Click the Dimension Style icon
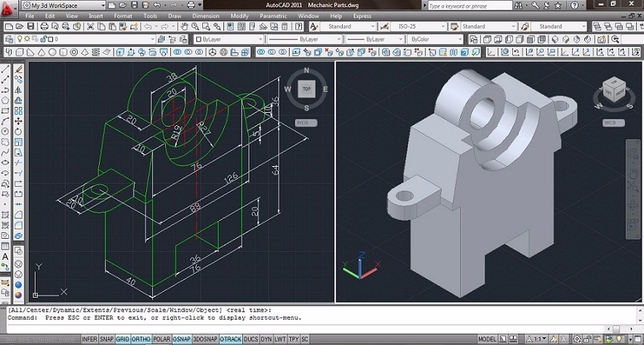Image resolution: width=644 pixels, height=345 pixels. pos(384,27)
